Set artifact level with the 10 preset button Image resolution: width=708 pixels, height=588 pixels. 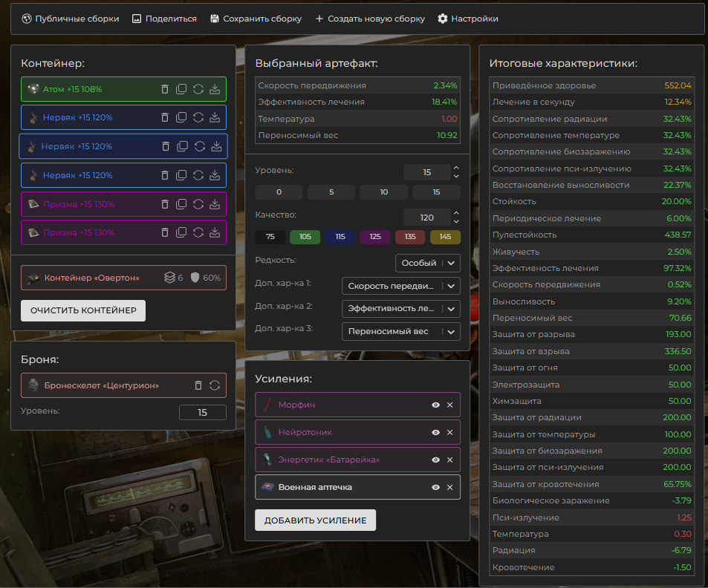coord(384,192)
